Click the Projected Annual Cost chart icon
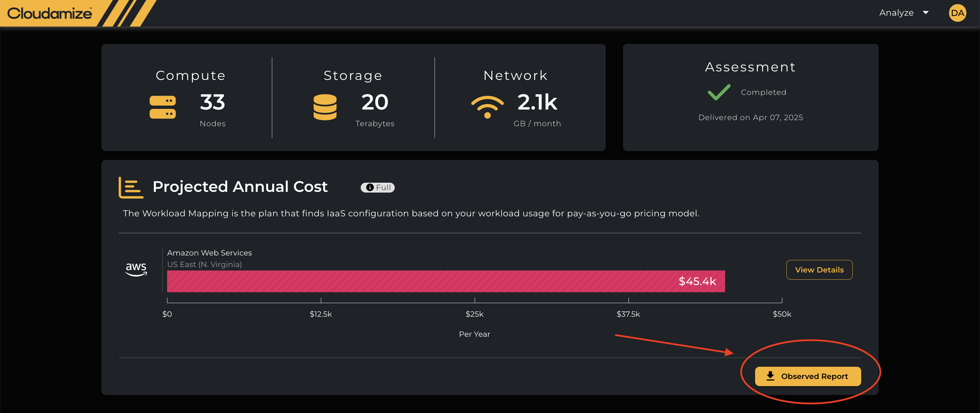980x413 pixels. (131, 187)
